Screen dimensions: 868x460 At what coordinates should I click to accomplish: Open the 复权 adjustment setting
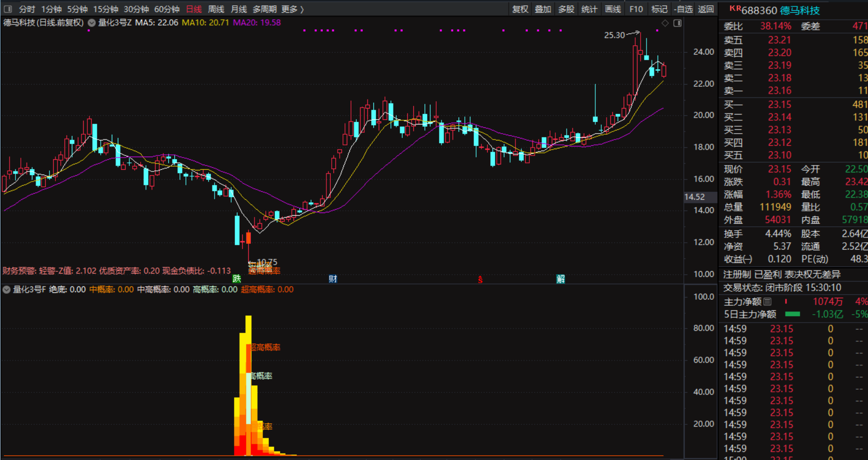click(520, 9)
